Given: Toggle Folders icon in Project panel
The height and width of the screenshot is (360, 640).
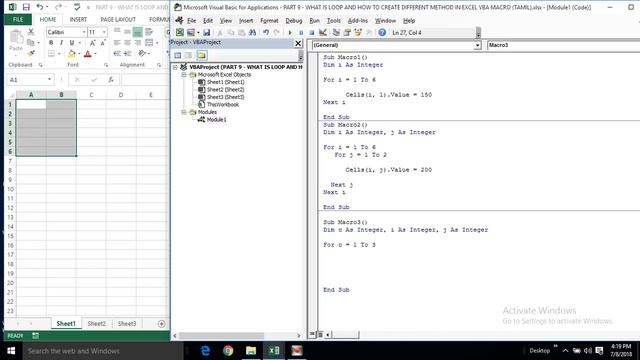Looking at the screenshot, I should (202, 55).
